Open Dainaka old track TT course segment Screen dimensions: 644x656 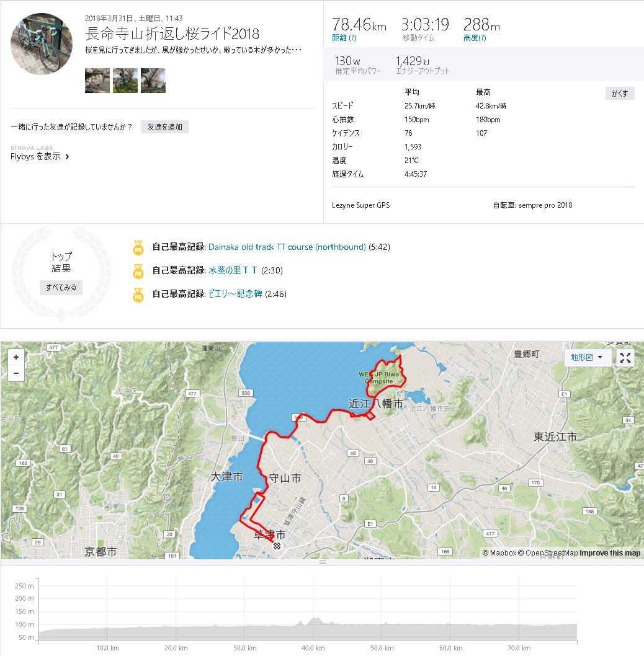pyautogui.click(x=287, y=247)
